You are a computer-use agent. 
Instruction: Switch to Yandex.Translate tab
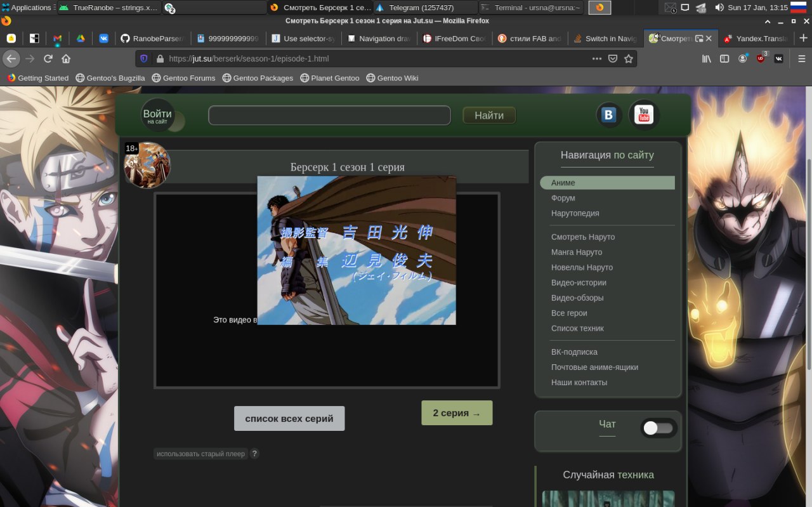tap(756, 38)
